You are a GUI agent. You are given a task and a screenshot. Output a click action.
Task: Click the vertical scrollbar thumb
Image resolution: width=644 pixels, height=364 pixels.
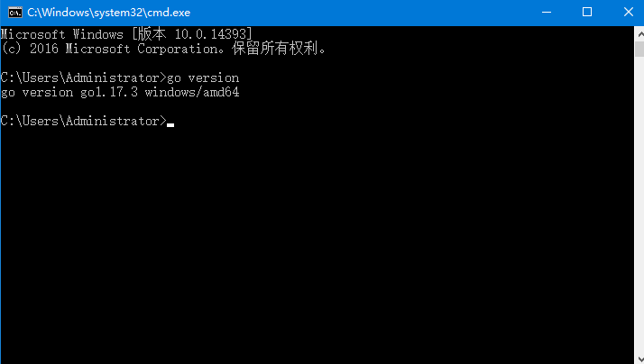pyautogui.click(x=639, y=50)
